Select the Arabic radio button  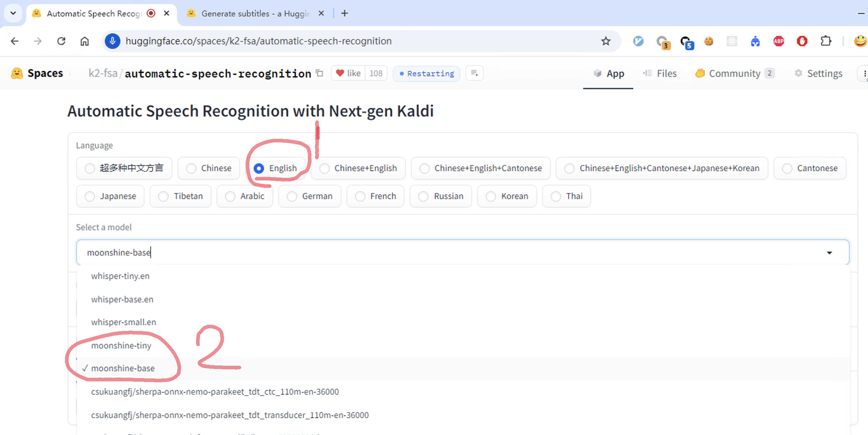coord(244,196)
